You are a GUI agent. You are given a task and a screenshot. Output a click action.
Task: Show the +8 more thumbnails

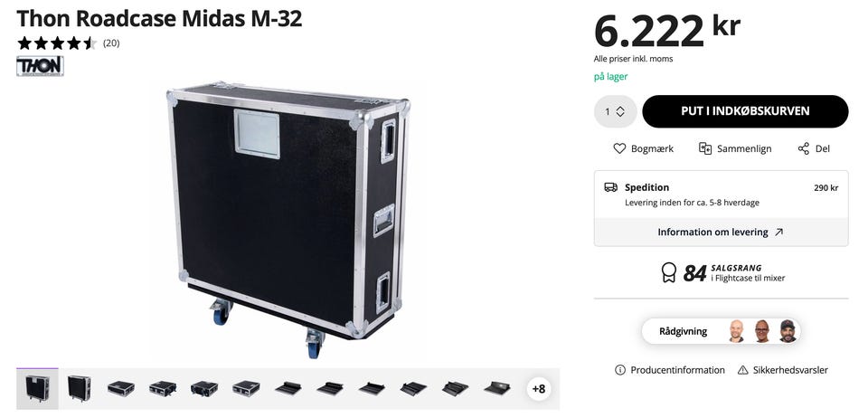coord(539,389)
